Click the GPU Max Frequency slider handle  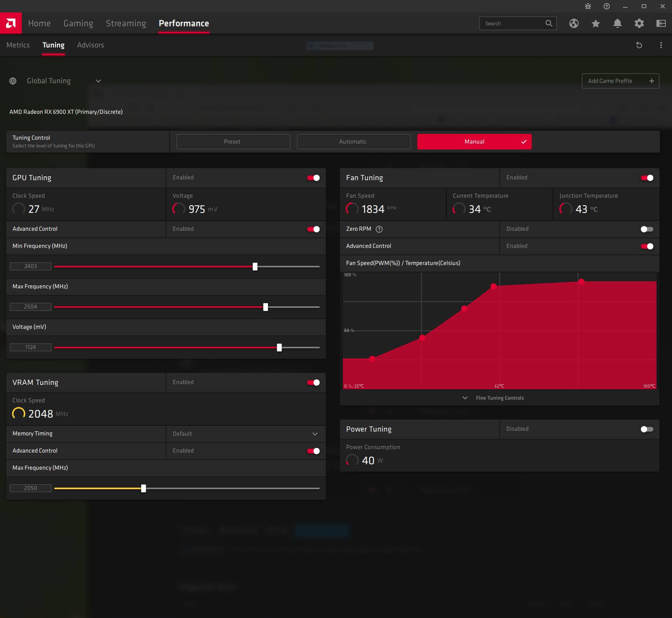266,307
